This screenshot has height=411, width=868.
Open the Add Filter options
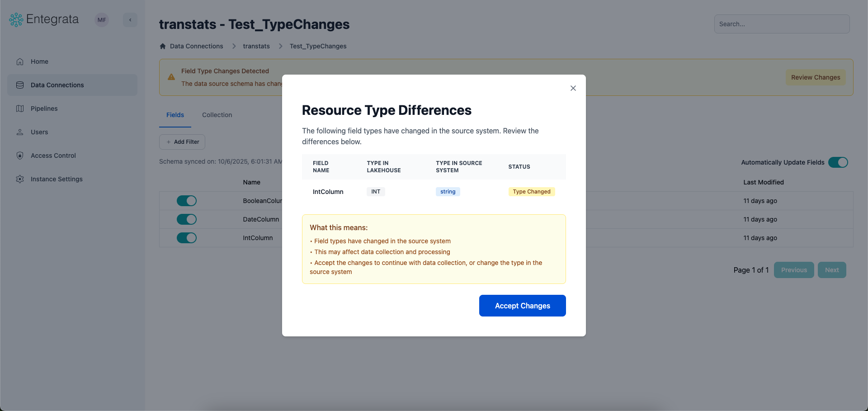(182, 142)
